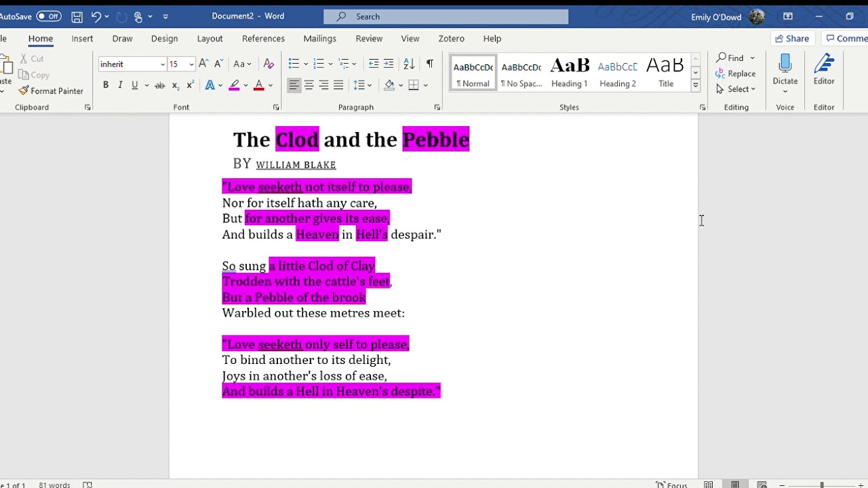Click the Format Painter tool
This screenshot has width=868, height=488.
click(x=51, y=91)
